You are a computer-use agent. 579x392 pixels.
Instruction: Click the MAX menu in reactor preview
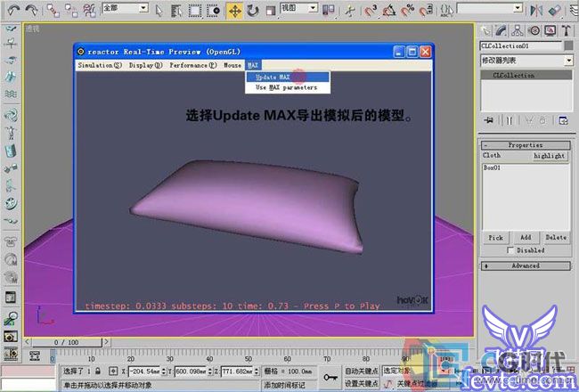coord(253,65)
